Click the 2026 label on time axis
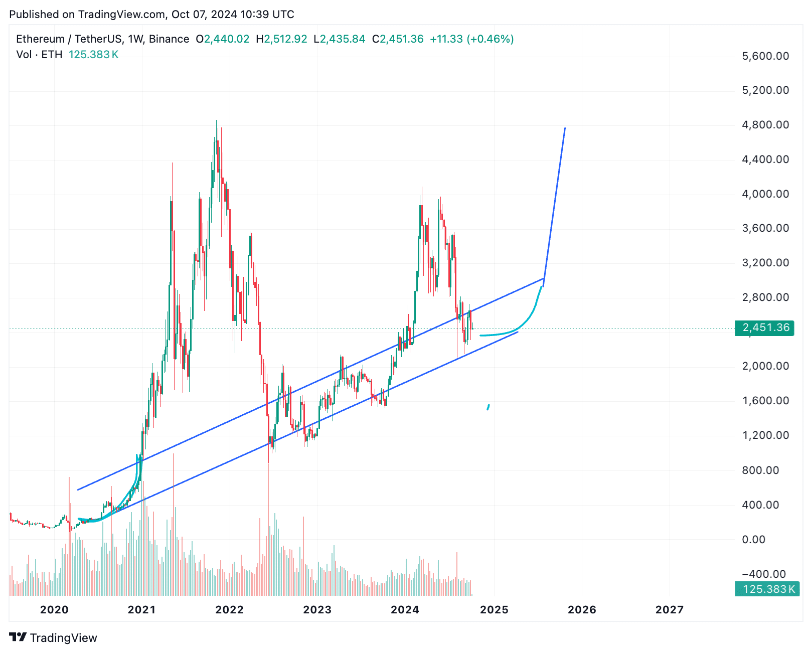 click(x=582, y=609)
